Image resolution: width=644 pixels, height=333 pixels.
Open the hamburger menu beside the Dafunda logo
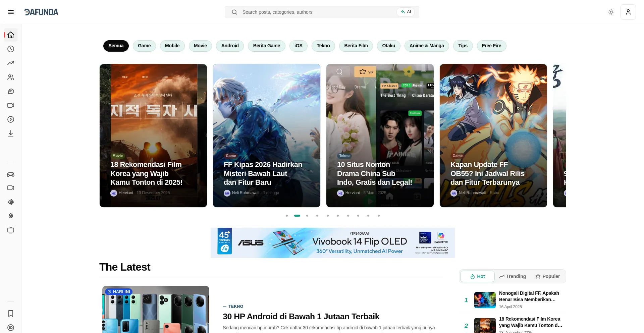pyautogui.click(x=11, y=12)
